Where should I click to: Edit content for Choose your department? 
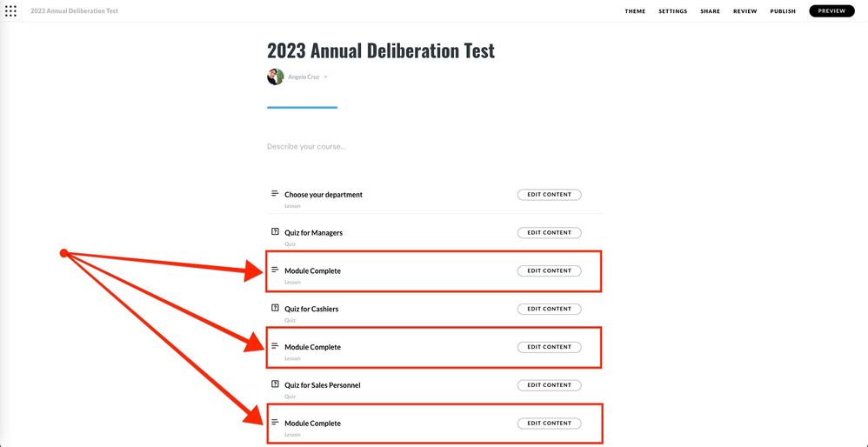click(549, 195)
